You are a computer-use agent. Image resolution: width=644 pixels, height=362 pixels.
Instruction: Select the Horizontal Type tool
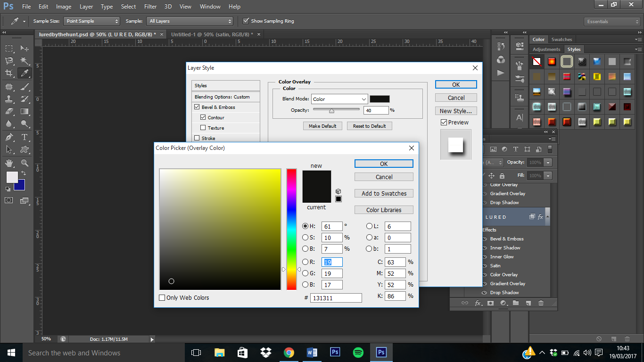point(25,137)
